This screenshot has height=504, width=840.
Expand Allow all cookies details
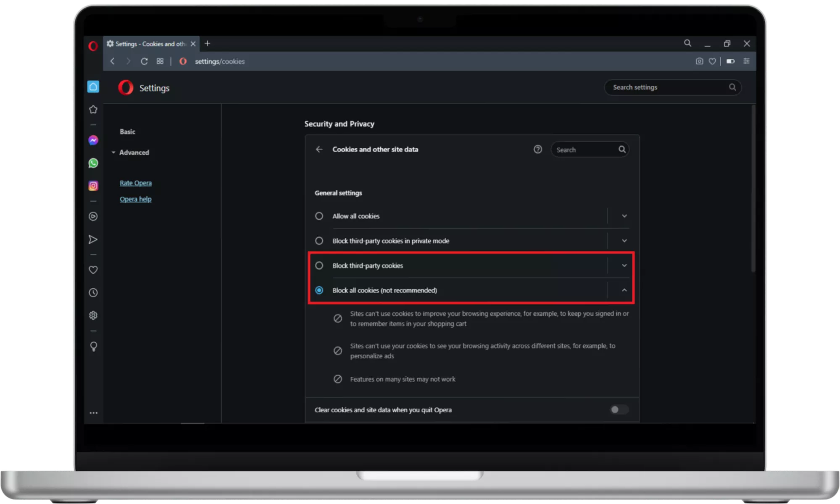point(624,216)
